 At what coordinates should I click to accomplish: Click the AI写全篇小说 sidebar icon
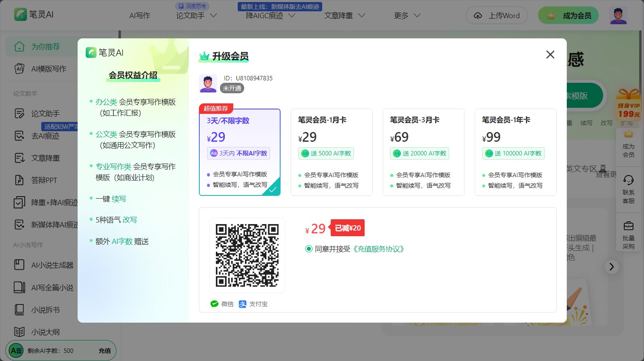[19, 288]
